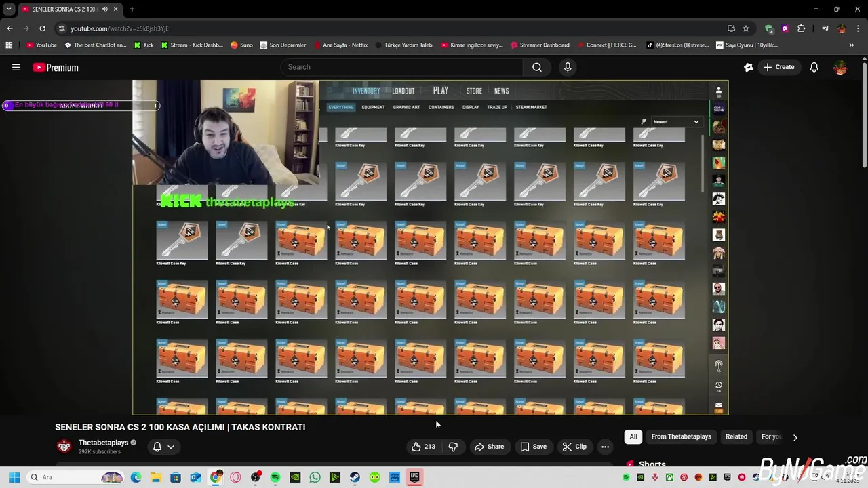The height and width of the screenshot is (488, 868).
Task: Expand the notification preference chevron next to the bell
Action: pyautogui.click(x=171, y=447)
